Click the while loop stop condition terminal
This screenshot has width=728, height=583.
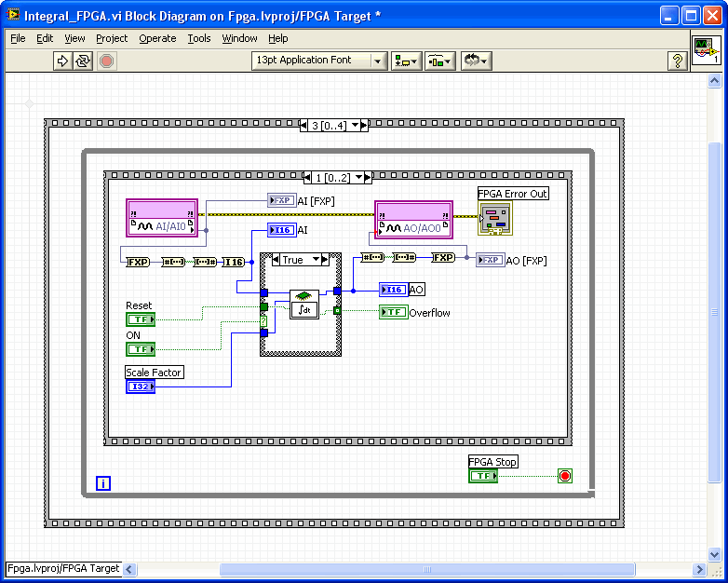(x=564, y=476)
